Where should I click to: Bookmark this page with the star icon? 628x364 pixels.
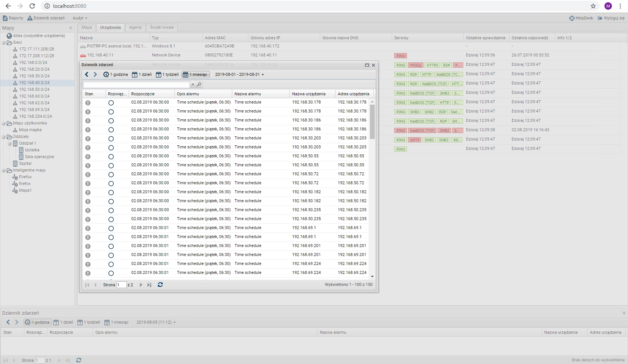click(593, 6)
